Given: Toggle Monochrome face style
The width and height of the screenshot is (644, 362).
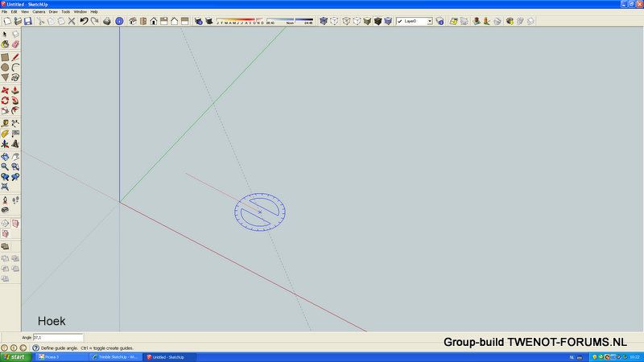Looking at the screenshot, I should [388, 21].
